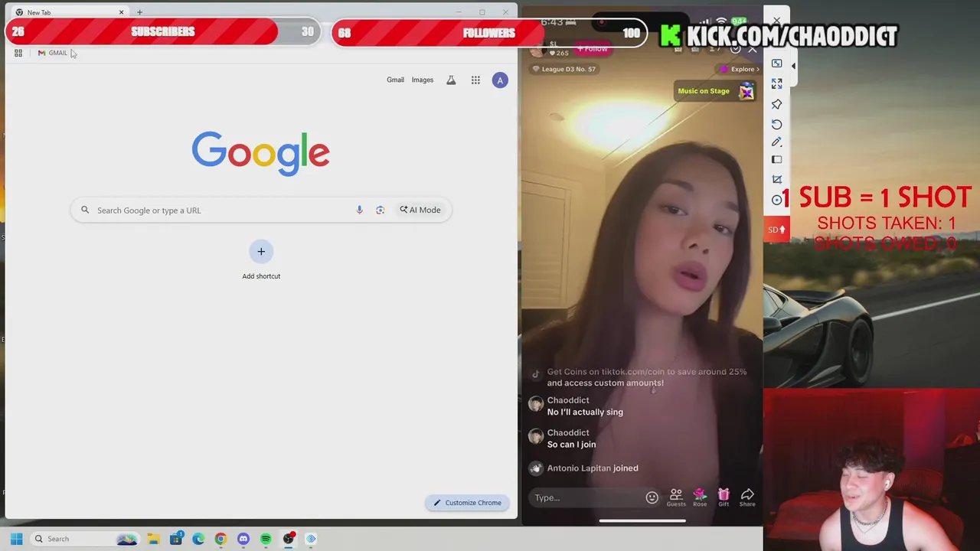Open Gmail link at top of page
Viewport: 980px width, 551px height.
pyautogui.click(x=395, y=80)
